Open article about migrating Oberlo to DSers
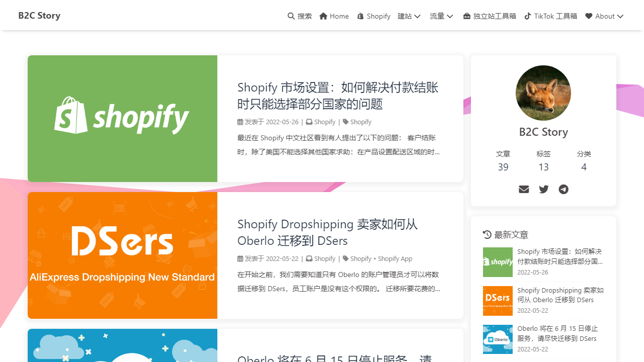The height and width of the screenshot is (362, 644). coord(328,232)
